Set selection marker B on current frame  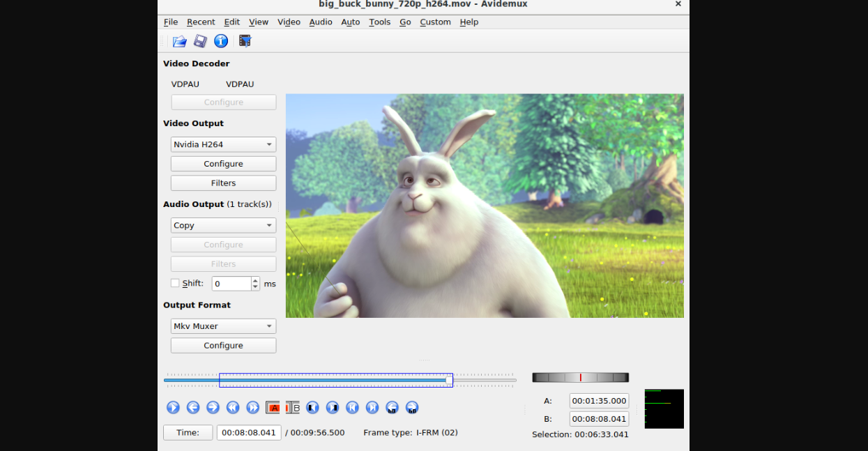click(292, 407)
